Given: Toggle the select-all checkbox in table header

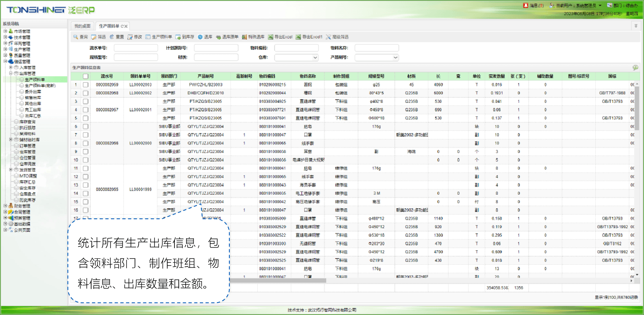Looking at the screenshot, I should [x=86, y=76].
